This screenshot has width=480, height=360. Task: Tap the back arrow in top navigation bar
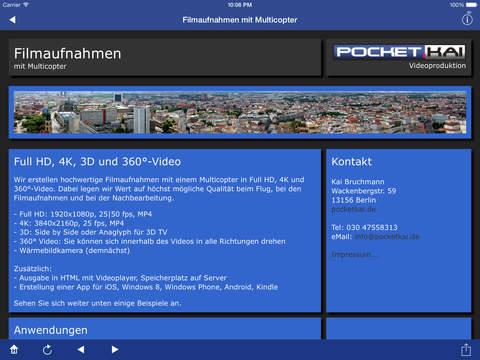pos(13,20)
